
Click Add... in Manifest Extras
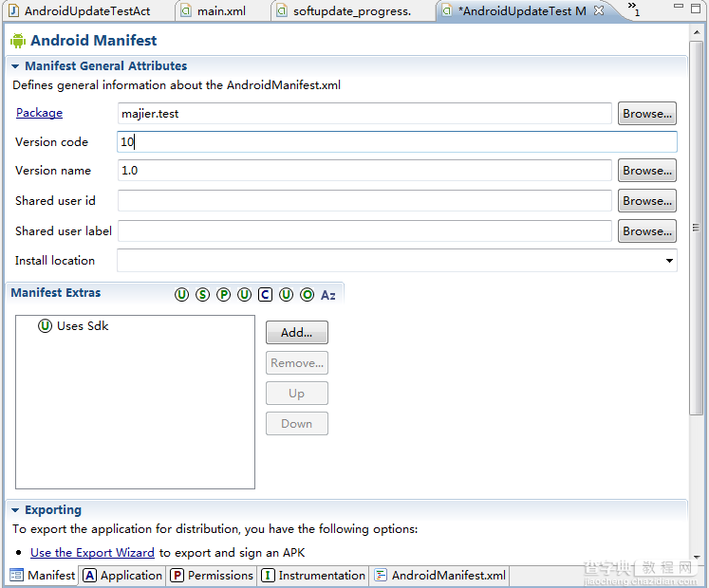tap(297, 333)
